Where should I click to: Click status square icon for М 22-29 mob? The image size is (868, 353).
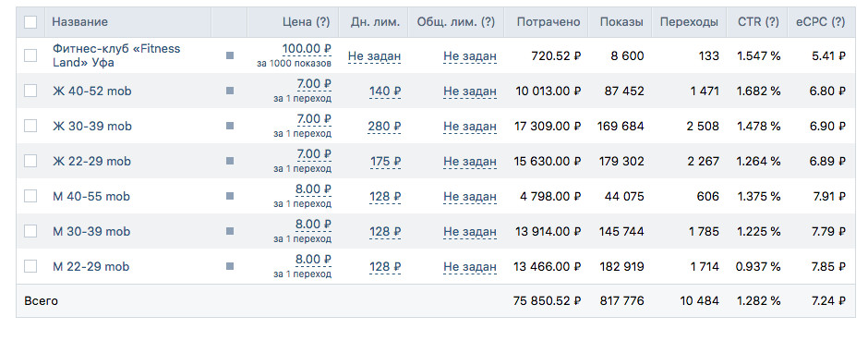pos(230,266)
